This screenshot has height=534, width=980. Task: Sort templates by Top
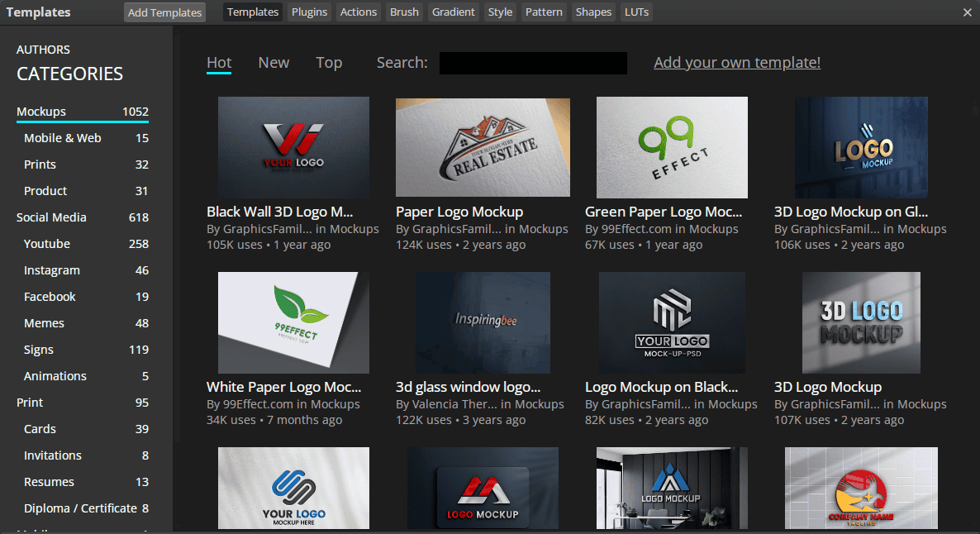(329, 63)
